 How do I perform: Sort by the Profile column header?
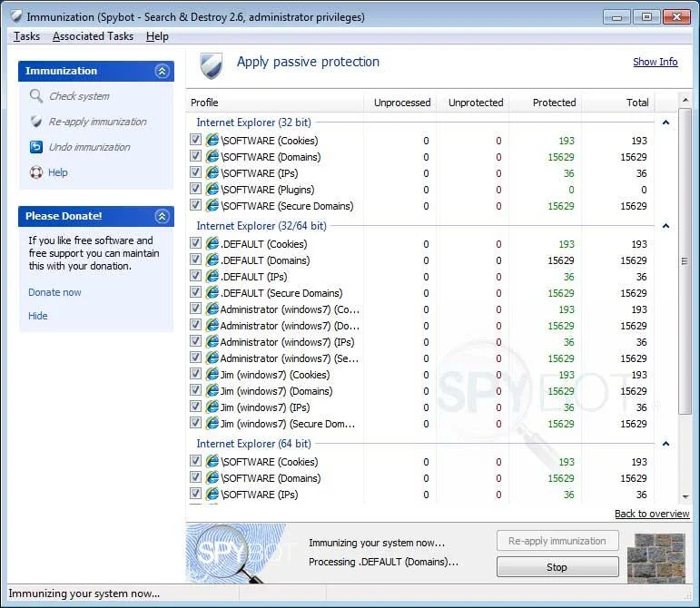(x=275, y=103)
